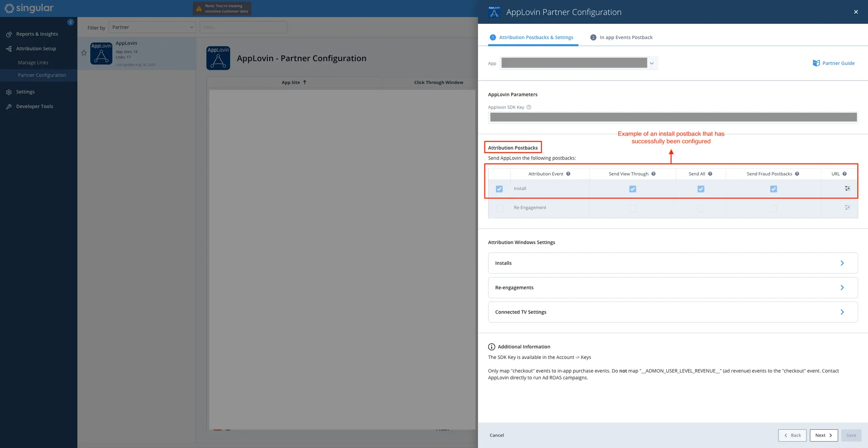This screenshot has height=448, width=868.
Task: Go to Manage Links
Action: pyautogui.click(x=33, y=62)
